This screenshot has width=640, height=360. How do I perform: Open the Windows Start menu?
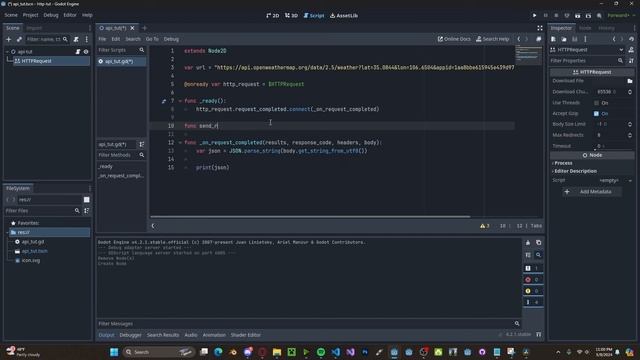coord(114,352)
